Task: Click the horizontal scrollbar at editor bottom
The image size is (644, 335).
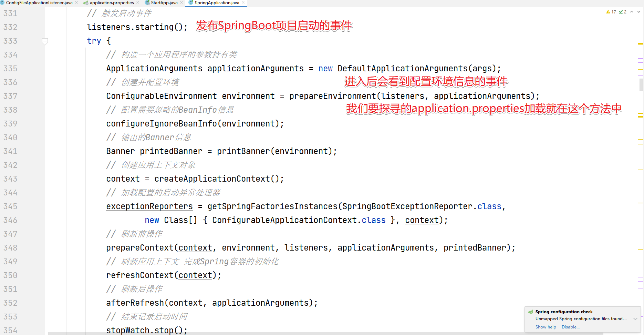Action: tap(325, 333)
